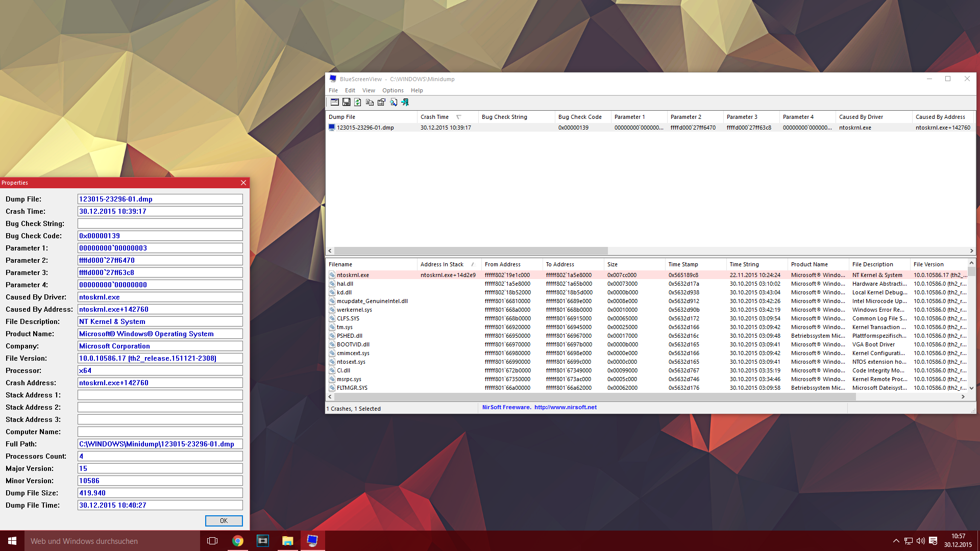980x551 pixels.
Task: Open the View menu
Action: 369,90
